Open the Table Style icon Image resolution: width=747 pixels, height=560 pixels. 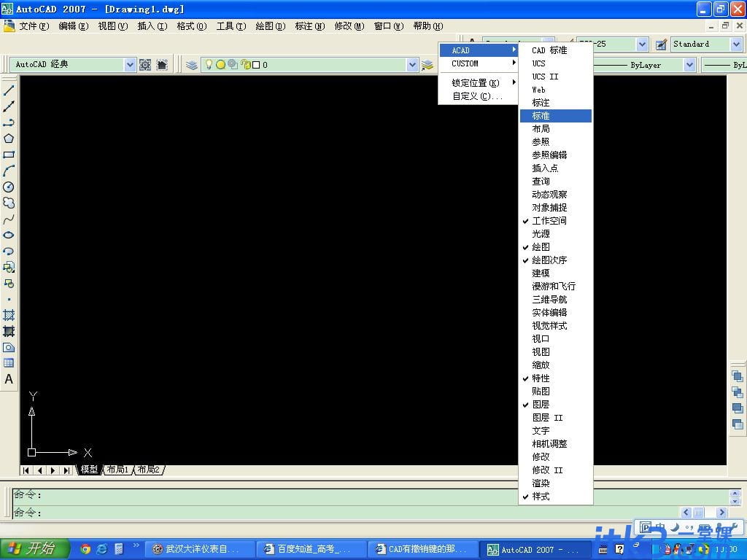pyautogui.click(x=661, y=44)
